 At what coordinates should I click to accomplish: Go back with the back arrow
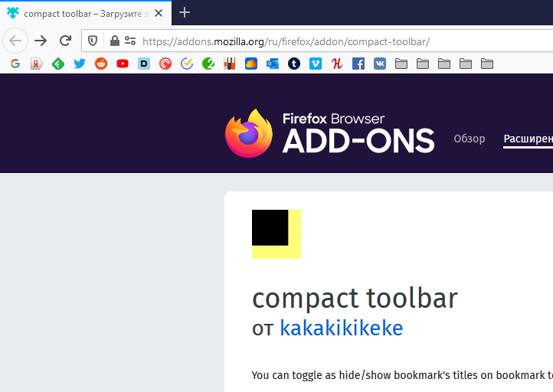[x=15, y=41]
